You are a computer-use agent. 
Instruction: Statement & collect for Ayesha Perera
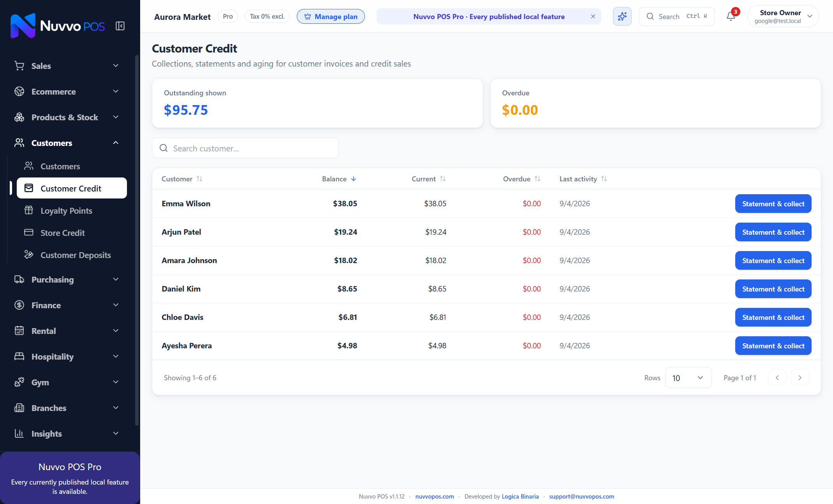(773, 346)
